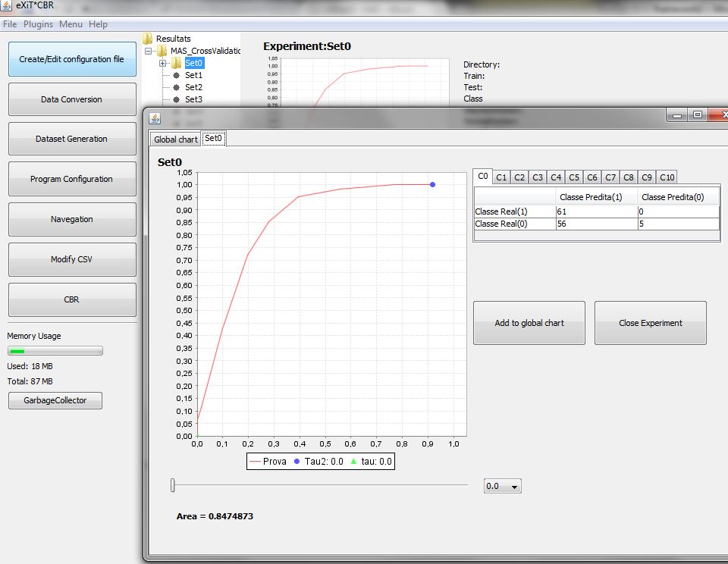Click the bullet icon next to Set3
Viewport: 728px width, 564px height.
(177, 99)
